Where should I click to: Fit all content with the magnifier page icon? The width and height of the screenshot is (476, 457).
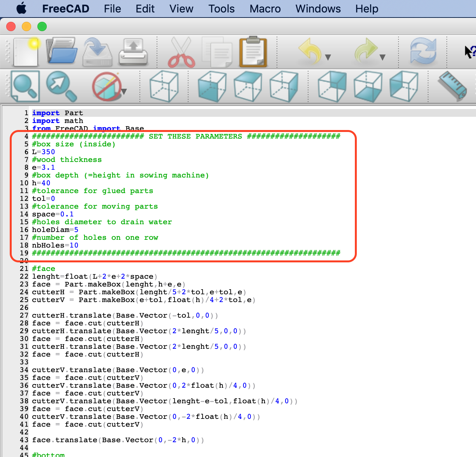point(25,86)
